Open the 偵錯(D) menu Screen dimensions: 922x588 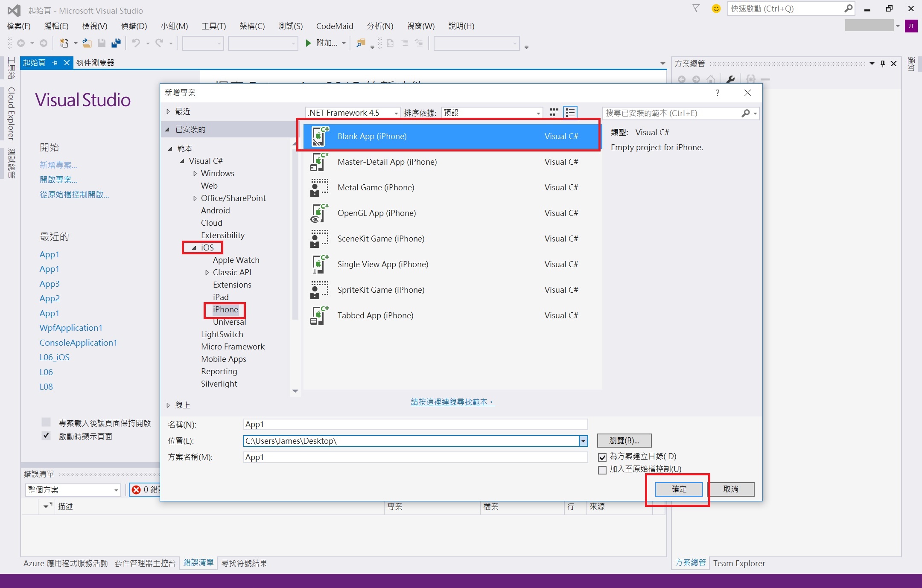point(134,26)
